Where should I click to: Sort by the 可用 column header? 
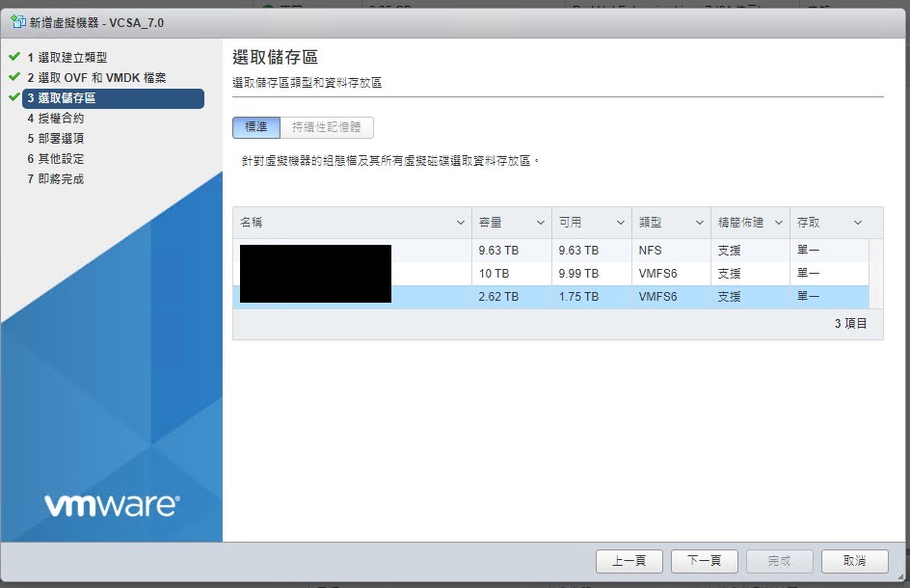pos(571,223)
